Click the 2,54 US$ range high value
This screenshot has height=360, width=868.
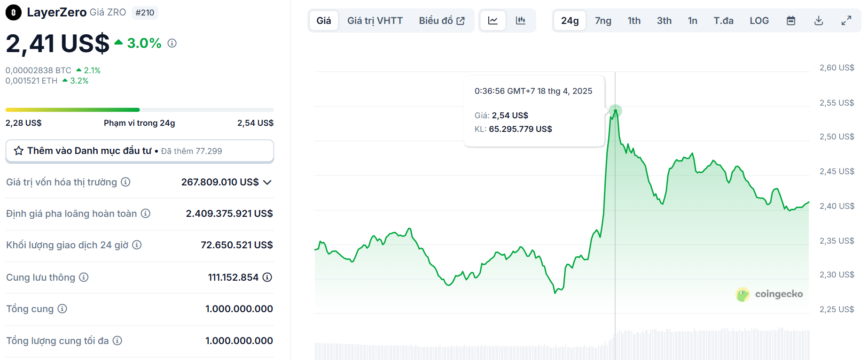coord(255,123)
